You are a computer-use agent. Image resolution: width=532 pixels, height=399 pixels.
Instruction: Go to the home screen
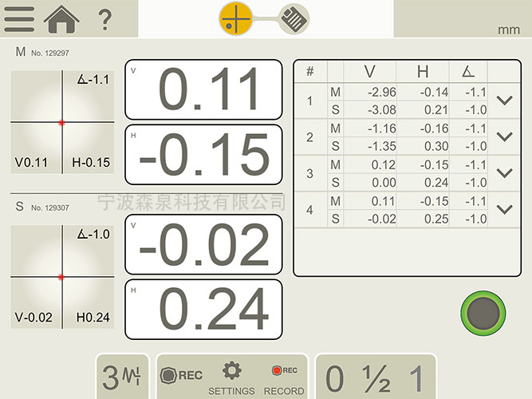62,18
